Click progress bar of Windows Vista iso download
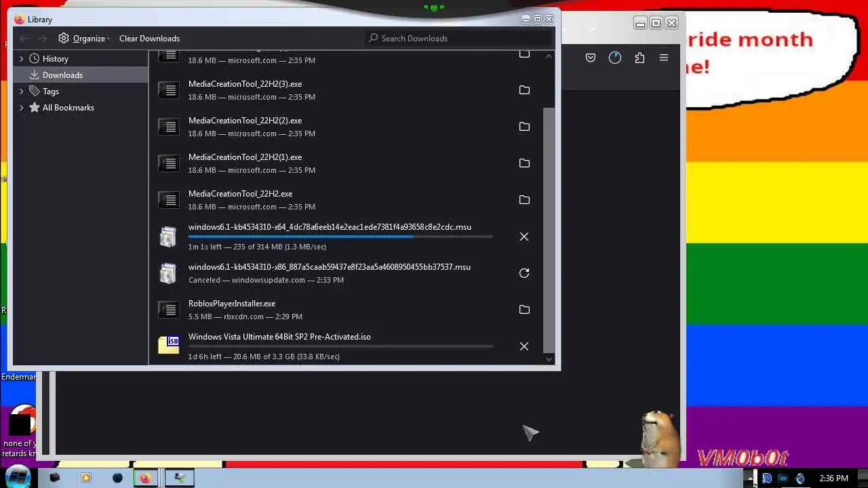Image resolution: width=868 pixels, height=488 pixels. pos(340,346)
